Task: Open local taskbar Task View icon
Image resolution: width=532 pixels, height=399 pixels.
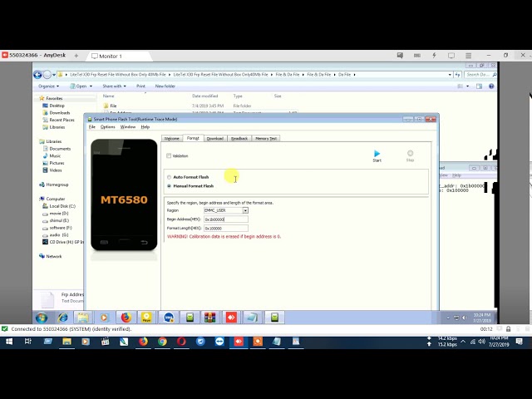Action: tap(28, 342)
